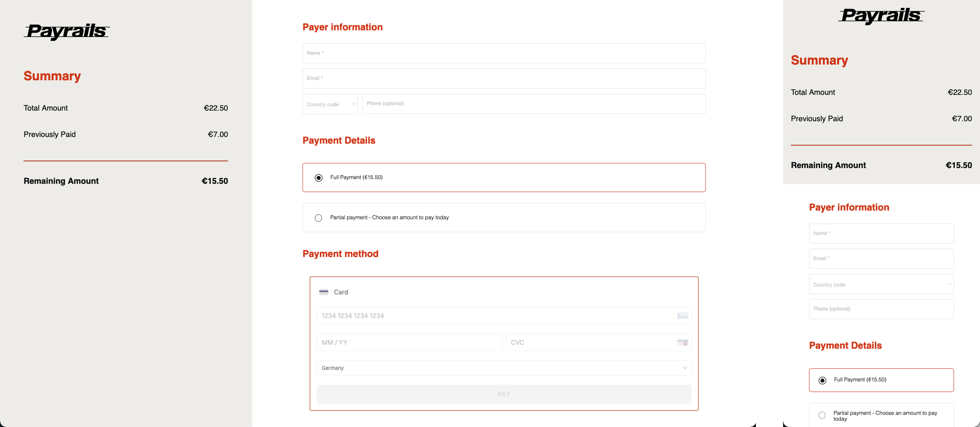Click the Payrails logo in the mobile preview
The width and height of the screenshot is (980, 427).
(x=881, y=16)
